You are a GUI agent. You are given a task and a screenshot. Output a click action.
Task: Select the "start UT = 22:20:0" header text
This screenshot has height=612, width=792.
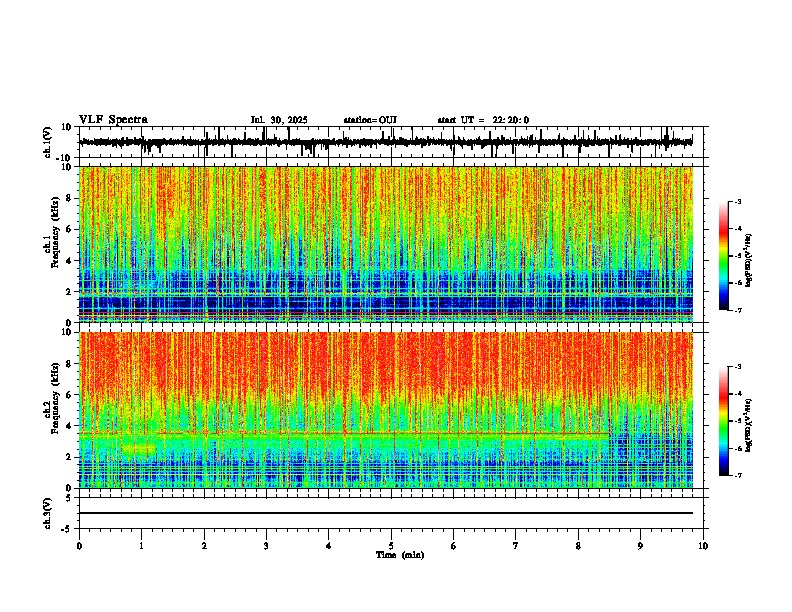pyautogui.click(x=483, y=120)
